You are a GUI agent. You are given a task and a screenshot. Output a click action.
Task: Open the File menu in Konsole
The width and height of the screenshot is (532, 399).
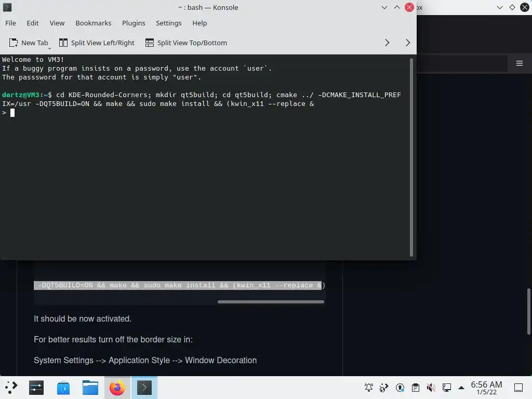10,23
